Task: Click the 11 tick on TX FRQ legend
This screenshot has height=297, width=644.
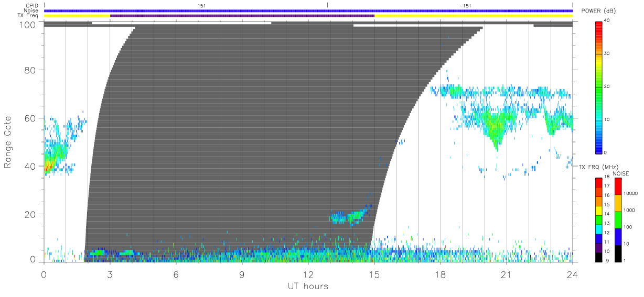Action: [607, 242]
